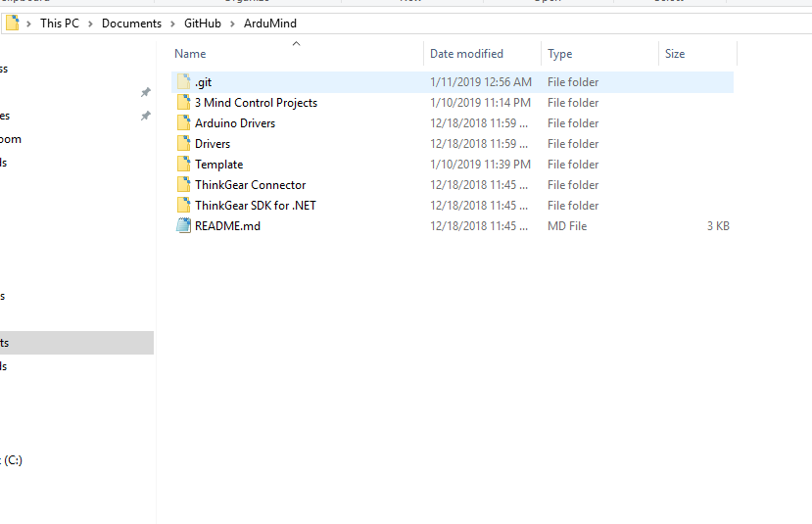The image size is (812, 524).
Task: Select the README.md file name
Action: click(228, 226)
